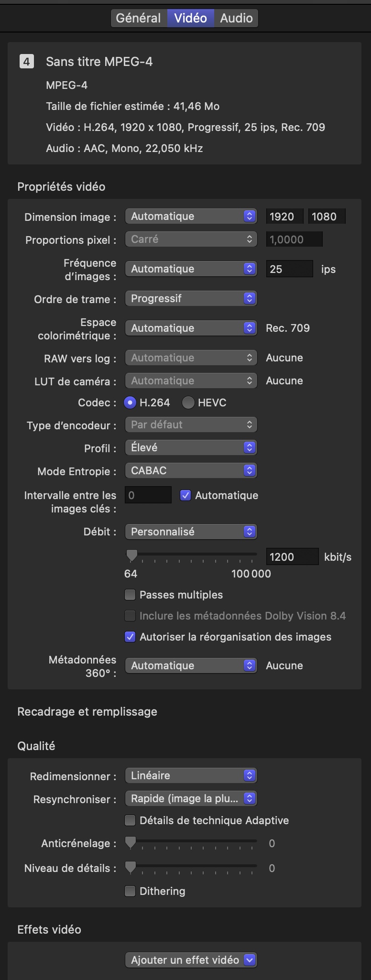
Task: Open the Fréquence d'images dropdown
Action: [x=191, y=269]
